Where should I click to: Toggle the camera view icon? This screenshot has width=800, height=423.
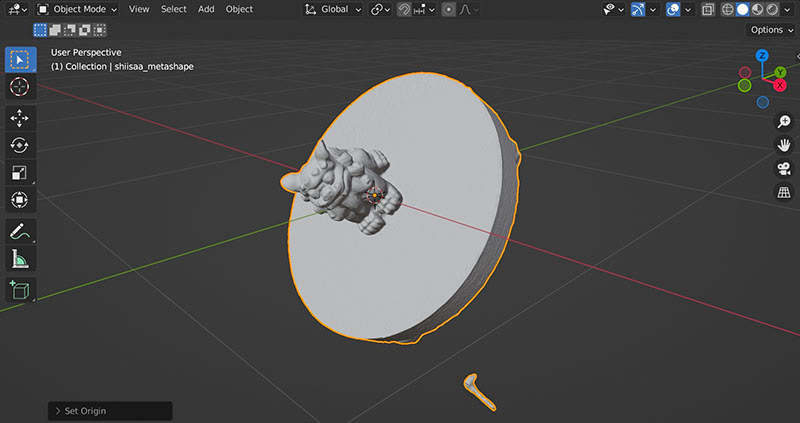[x=784, y=168]
